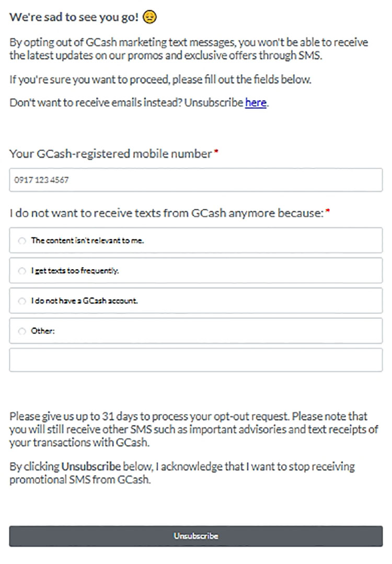The height and width of the screenshot is (564, 392).
Task: Click the red asterisk beside mobile number label
Action: (216, 151)
